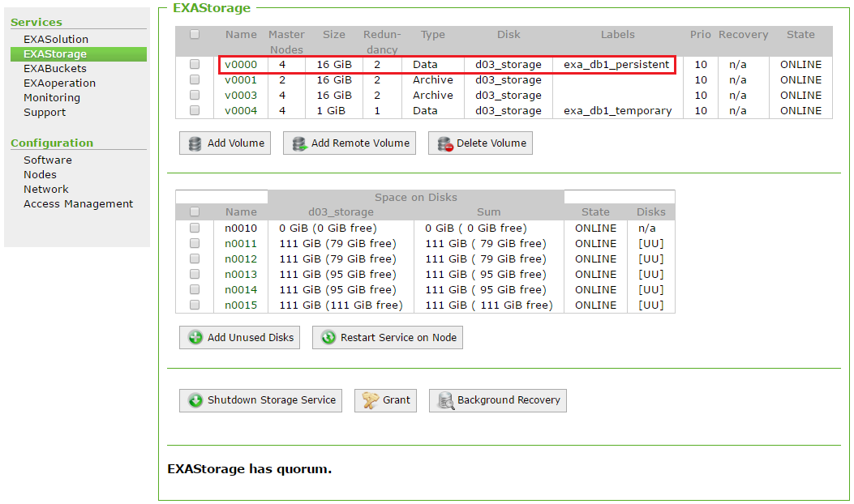The image size is (854, 504).
Task: Click the keys icon on Grant
Action: point(371,400)
